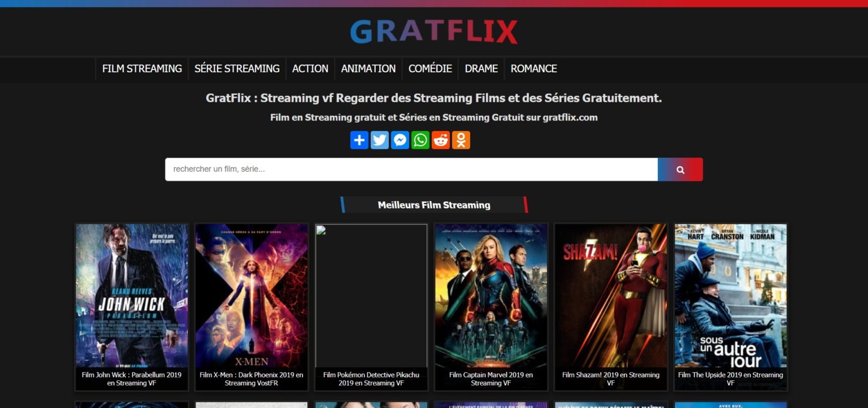Open the Film Streaming menu
The height and width of the screenshot is (408, 868).
[142, 69]
